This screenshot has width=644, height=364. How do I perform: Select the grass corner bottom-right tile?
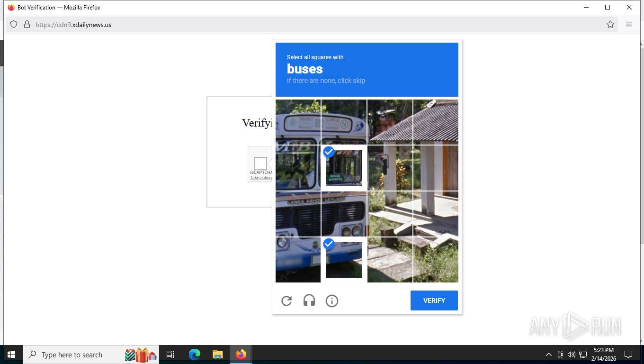point(436,260)
